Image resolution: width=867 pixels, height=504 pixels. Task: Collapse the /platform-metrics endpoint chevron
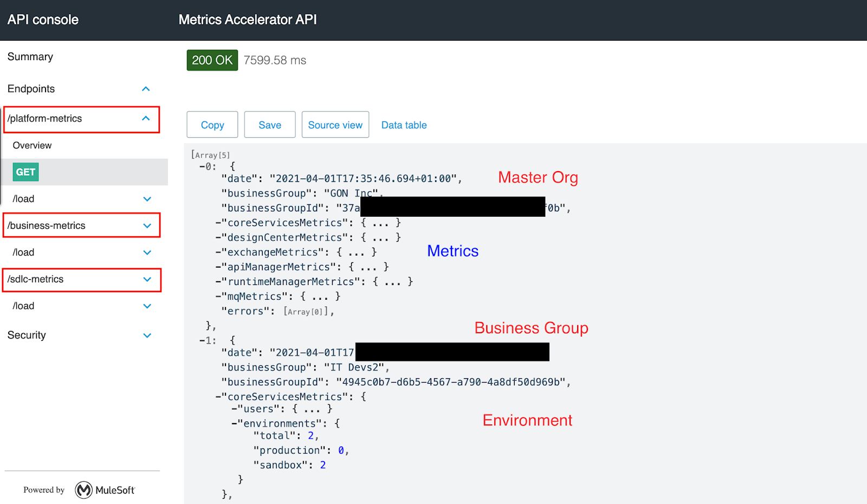[146, 118]
